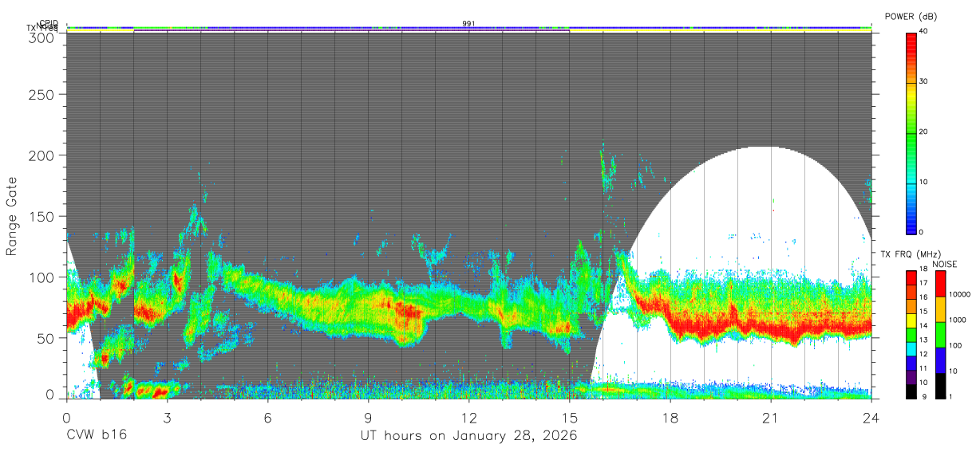Click the '21' UT hour tick label
The image size is (980, 452).
pos(770,417)
